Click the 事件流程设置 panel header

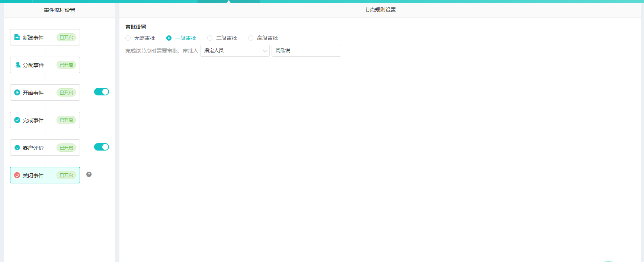coord(60,10)
